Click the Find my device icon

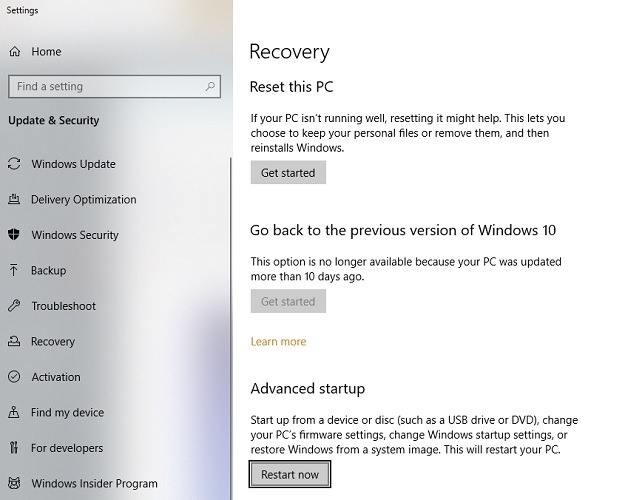[x=14, y=412]
